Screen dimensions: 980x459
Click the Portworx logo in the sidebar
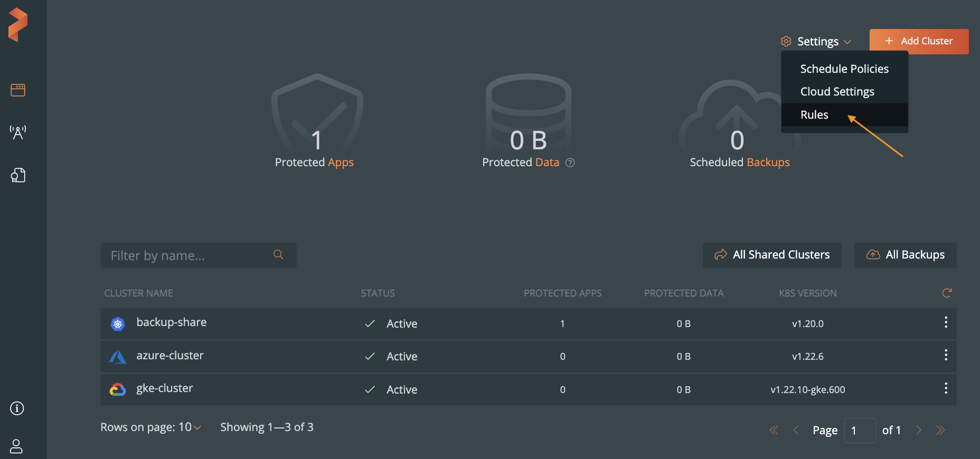click(18, 24)
